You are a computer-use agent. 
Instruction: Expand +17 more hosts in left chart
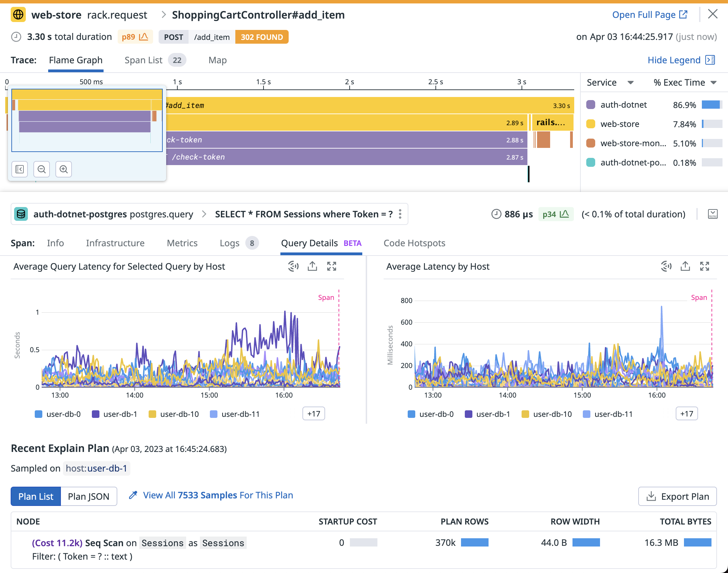pos(313,414)
